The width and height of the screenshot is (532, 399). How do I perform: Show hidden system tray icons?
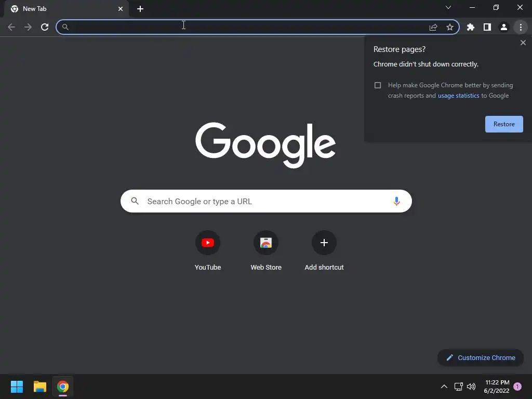pyautogui.click(x=444, y=387)
